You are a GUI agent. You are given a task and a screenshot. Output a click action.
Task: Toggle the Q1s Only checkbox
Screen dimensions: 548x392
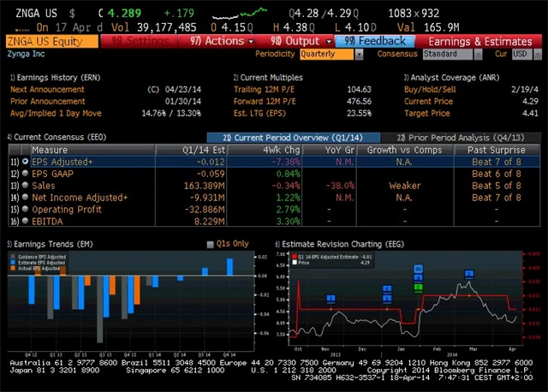click(x=211, y=244)
